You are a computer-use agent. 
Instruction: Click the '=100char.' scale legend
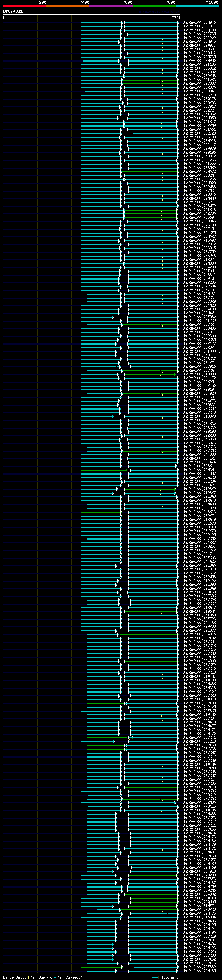pos(165,977)
